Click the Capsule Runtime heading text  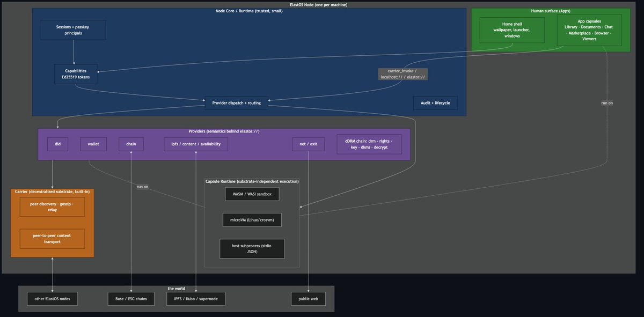coord(252,182)
